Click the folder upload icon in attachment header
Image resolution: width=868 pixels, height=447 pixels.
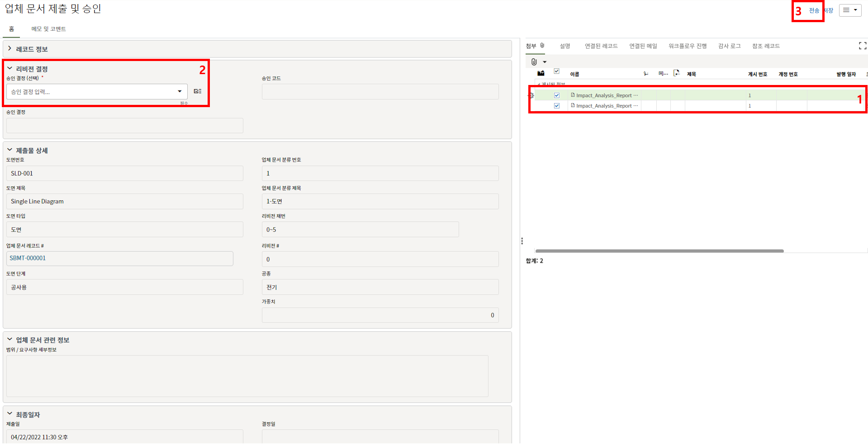[x=541, y=73]
